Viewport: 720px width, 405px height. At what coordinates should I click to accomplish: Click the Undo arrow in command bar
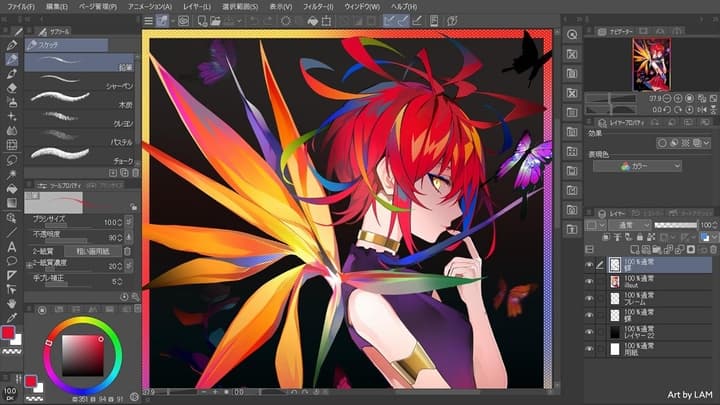pyautogui.click(x=254, y=21)
